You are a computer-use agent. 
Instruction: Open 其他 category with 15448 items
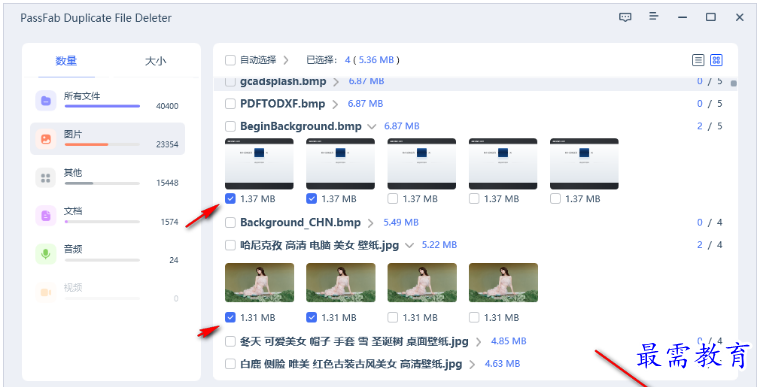(x=107, y=177)
